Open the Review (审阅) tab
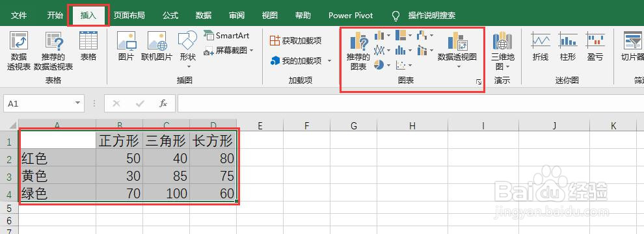Viewport: 644px width, 234px height. 237,16
